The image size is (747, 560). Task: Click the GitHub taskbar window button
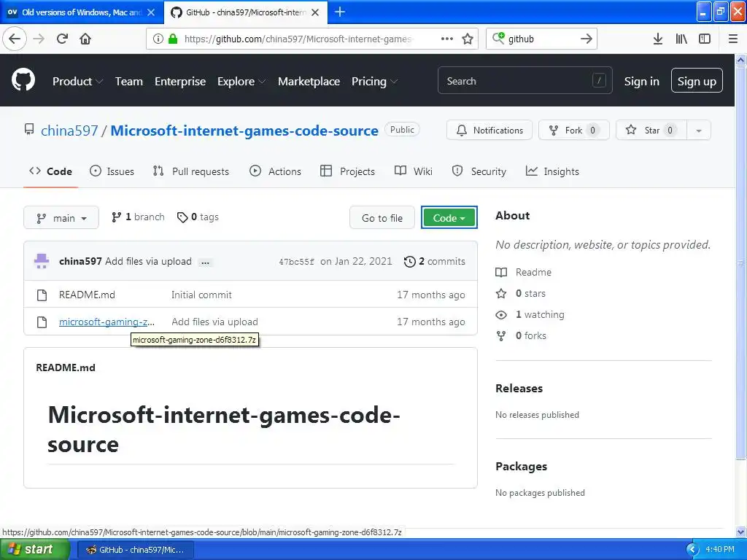pyautogui.click(x=135, y=550)
